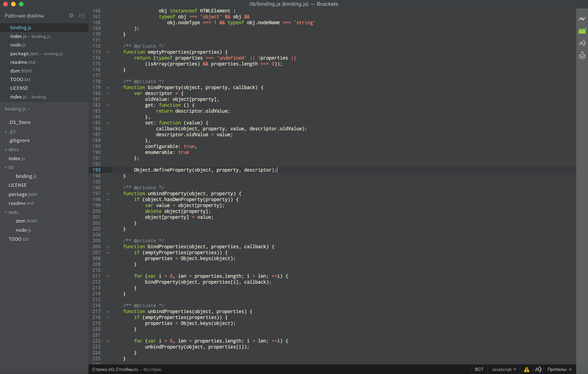Screen dimensions: 588x374
Task: Open working files gear settings
Action: coord(71,16)
